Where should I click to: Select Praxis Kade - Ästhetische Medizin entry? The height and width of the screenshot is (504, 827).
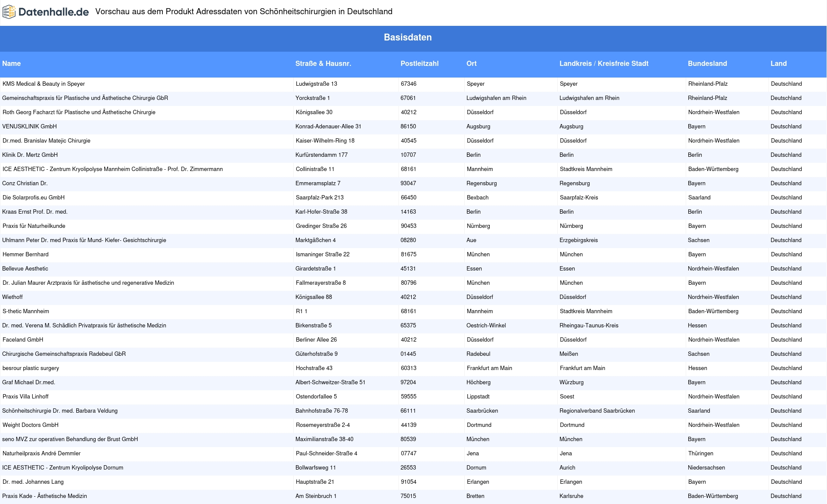point(44,496)
